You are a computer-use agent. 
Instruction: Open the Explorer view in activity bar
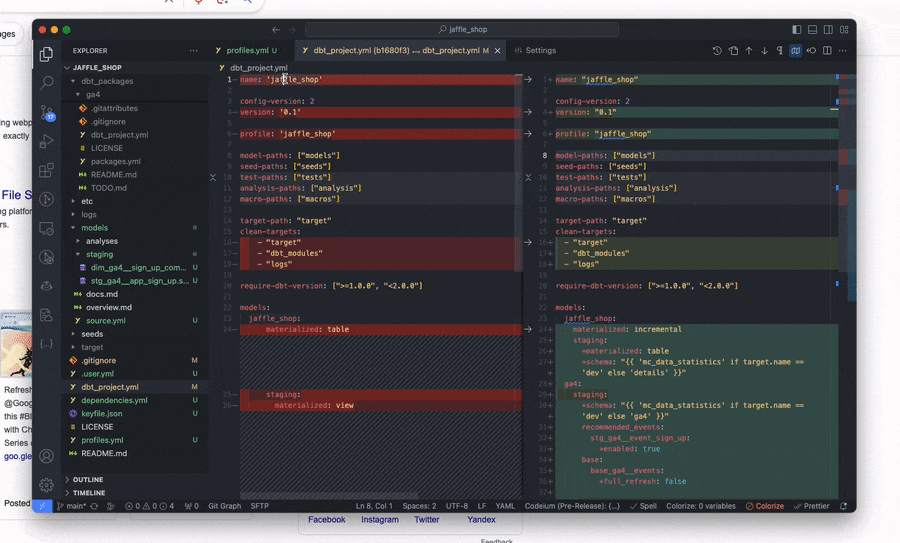click(x=46, y=55)
